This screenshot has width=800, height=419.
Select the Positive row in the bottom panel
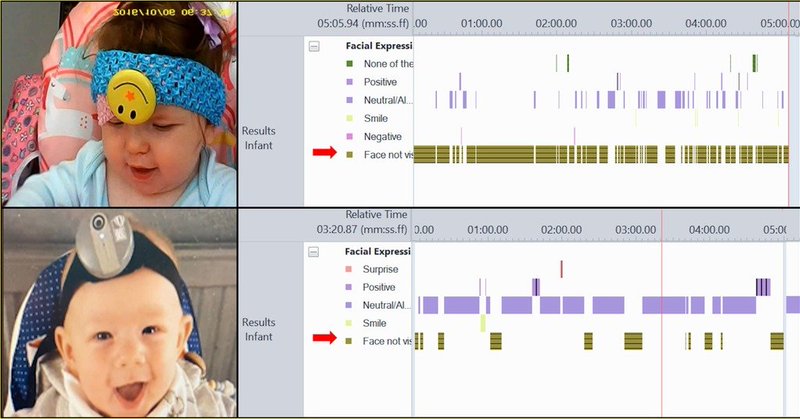pos(379,287)
